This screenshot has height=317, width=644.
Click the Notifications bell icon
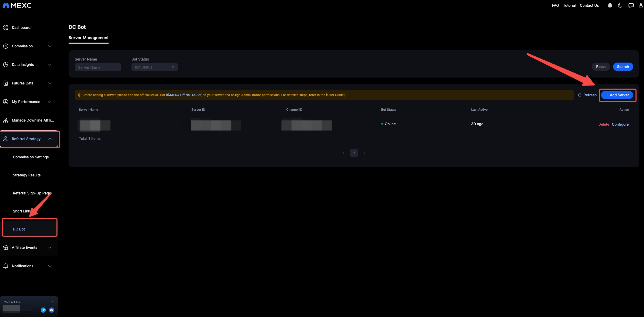[x=6, y=266]
